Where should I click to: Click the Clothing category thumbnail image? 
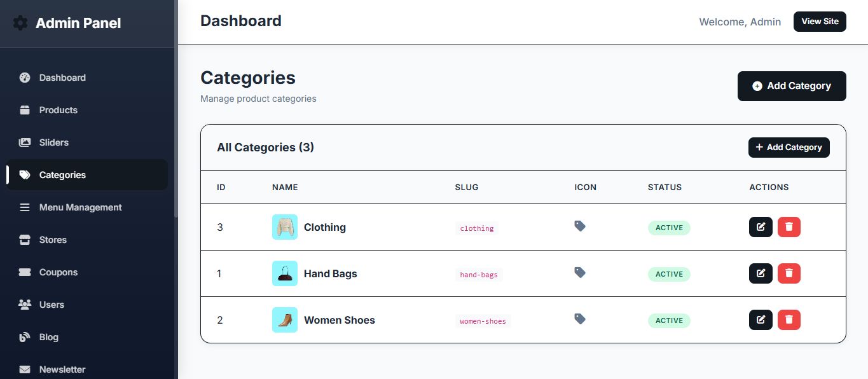coord(284,227)
